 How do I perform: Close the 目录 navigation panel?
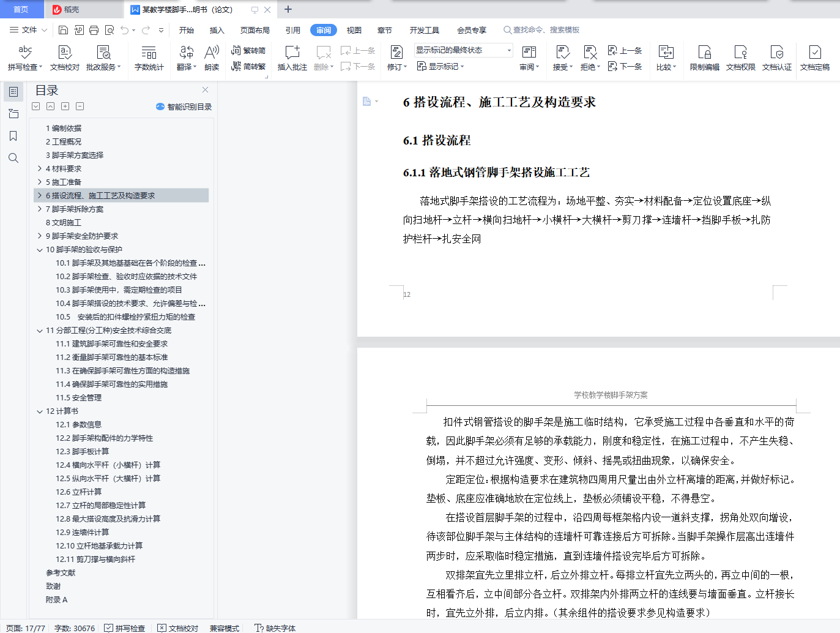pos(206,90)
